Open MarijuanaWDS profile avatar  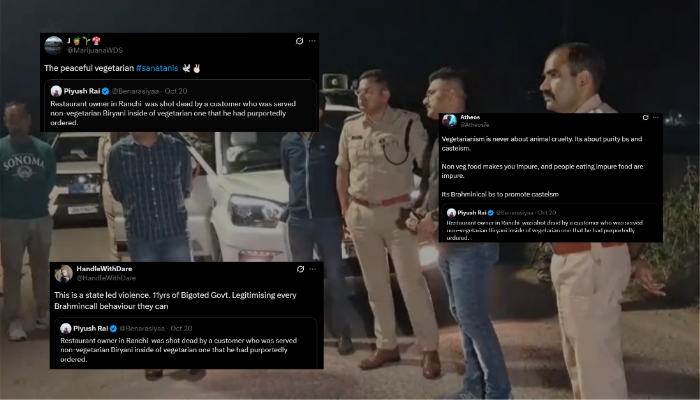click(53, 44)
